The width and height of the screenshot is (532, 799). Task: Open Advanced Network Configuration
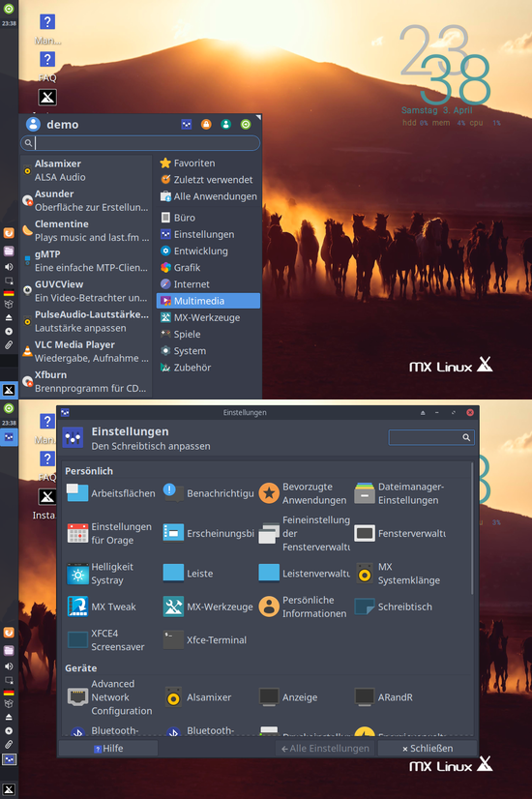111,697
